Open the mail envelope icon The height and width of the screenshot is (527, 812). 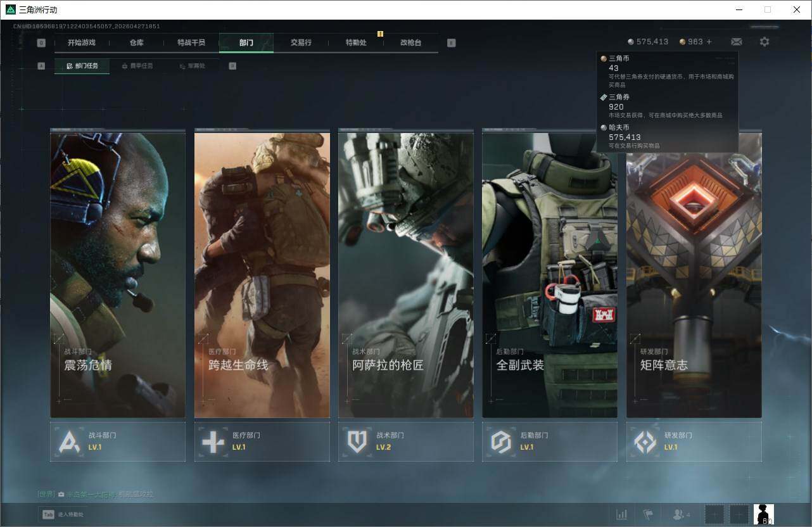pos(736,42)
